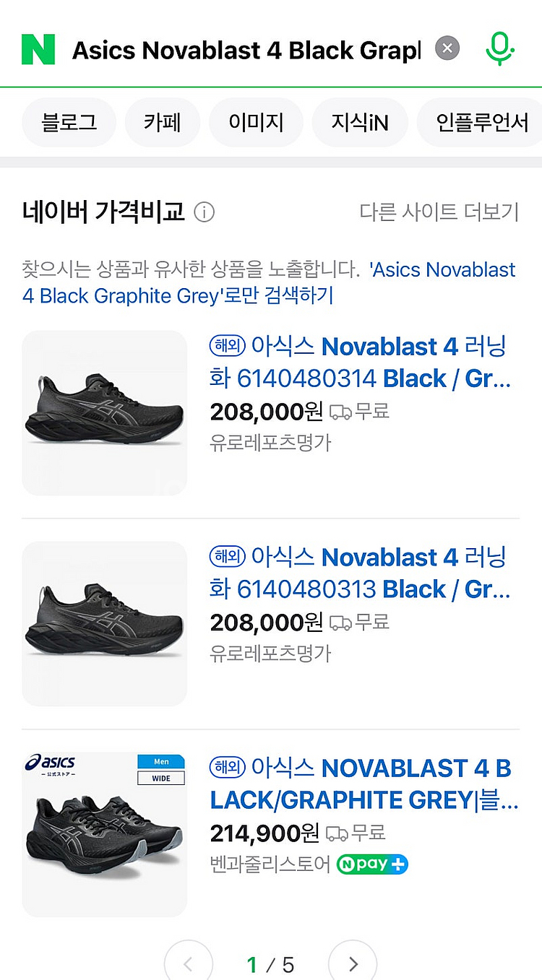Start voice search with microphone icon
The image size is (542, 980).
point(499,49)
